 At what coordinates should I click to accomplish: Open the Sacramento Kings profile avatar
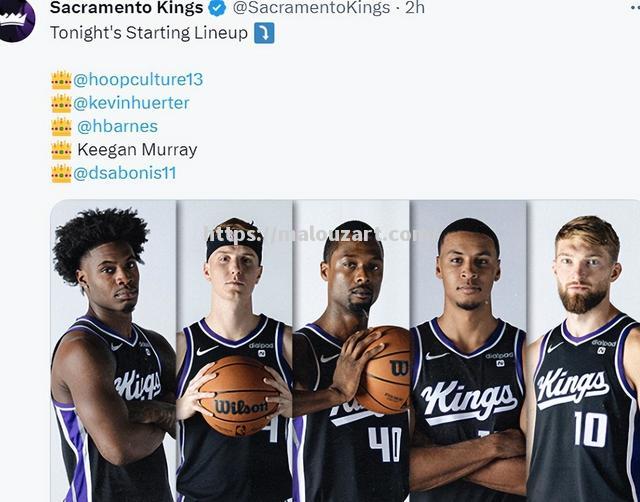[x=16, y=18]
